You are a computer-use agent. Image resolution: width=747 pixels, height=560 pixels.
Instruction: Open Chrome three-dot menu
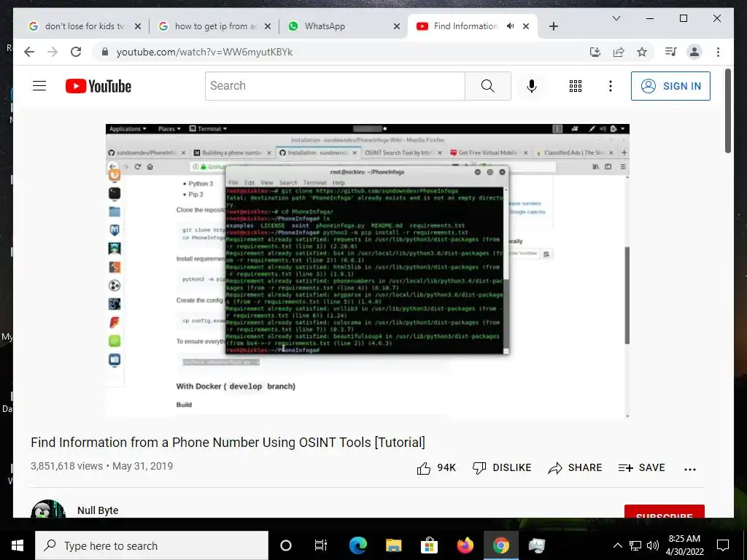point(718,52)
